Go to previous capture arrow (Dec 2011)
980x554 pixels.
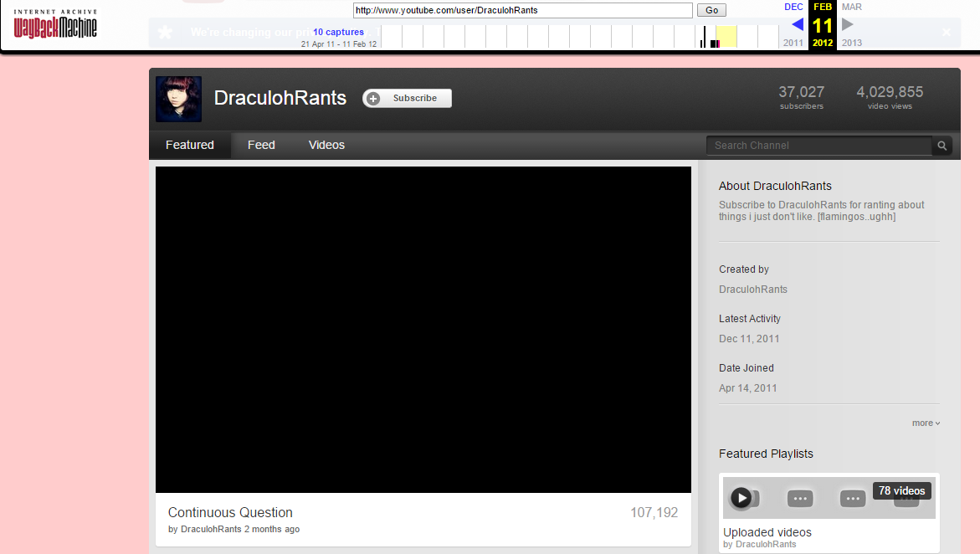tap(797, 24)
